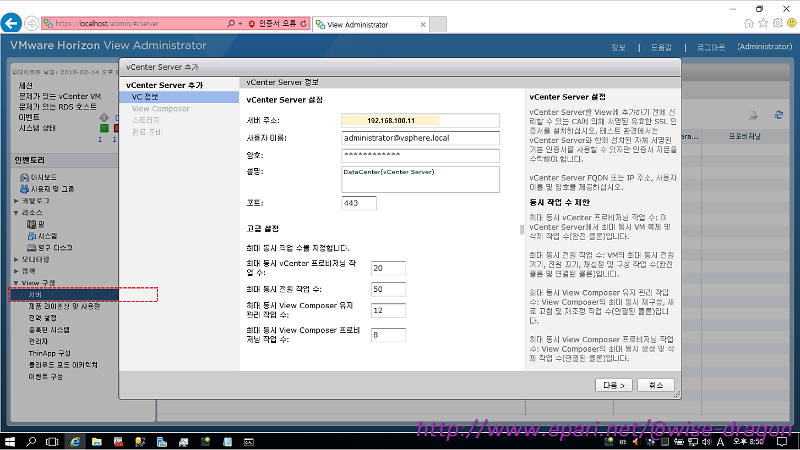
Task: Click 다음 > button in wizard
Action: click(x=614, y=385)
